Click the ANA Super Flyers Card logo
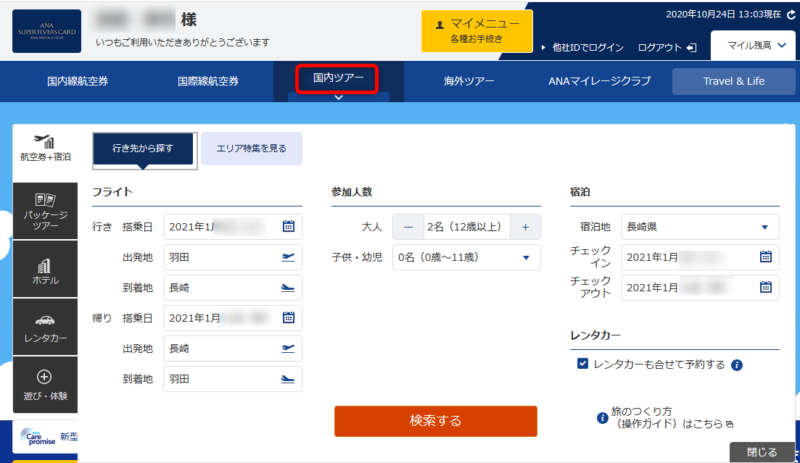800x463 pixels. (x=46, y=31)
